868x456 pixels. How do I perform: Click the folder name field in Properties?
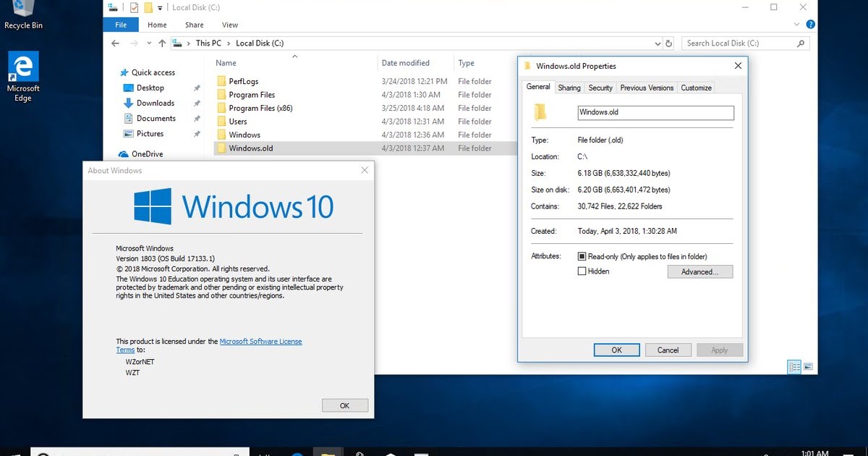656,113
